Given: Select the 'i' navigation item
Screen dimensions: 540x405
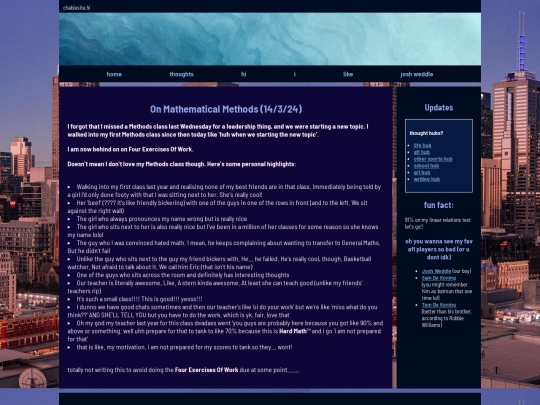Looking at the screenshot, I should click(294, 74).
